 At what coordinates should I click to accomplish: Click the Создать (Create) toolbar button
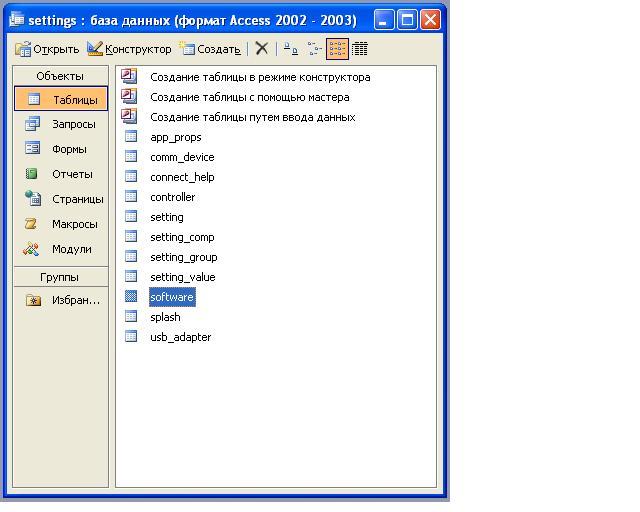click(x=210, y=48)
